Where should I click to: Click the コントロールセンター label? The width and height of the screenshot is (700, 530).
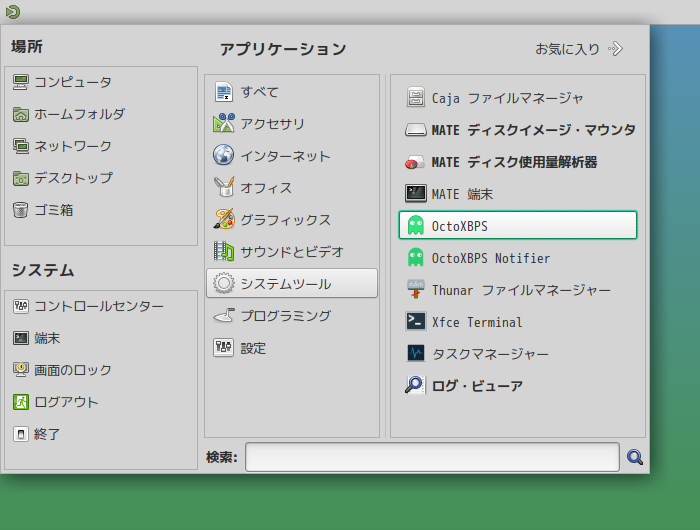pyautogui.click(x=99, y=306)
